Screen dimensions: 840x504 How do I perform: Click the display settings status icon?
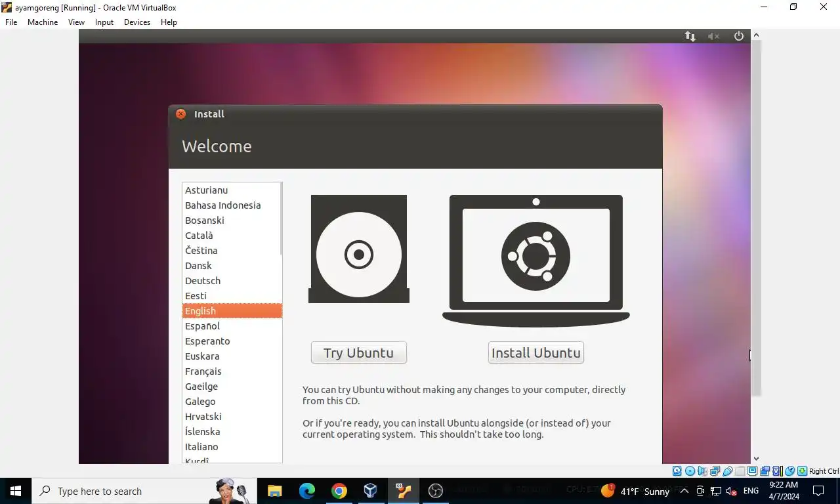(x=753, y=471)
